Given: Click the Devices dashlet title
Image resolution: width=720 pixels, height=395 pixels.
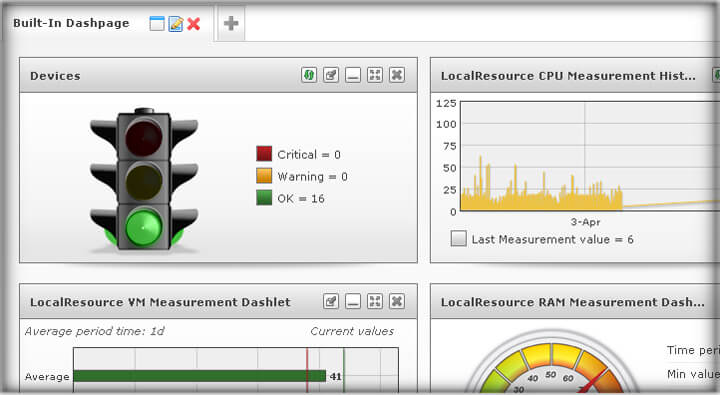Looking at the screenshot, I should pyautogui.click(x=55, y=76).
